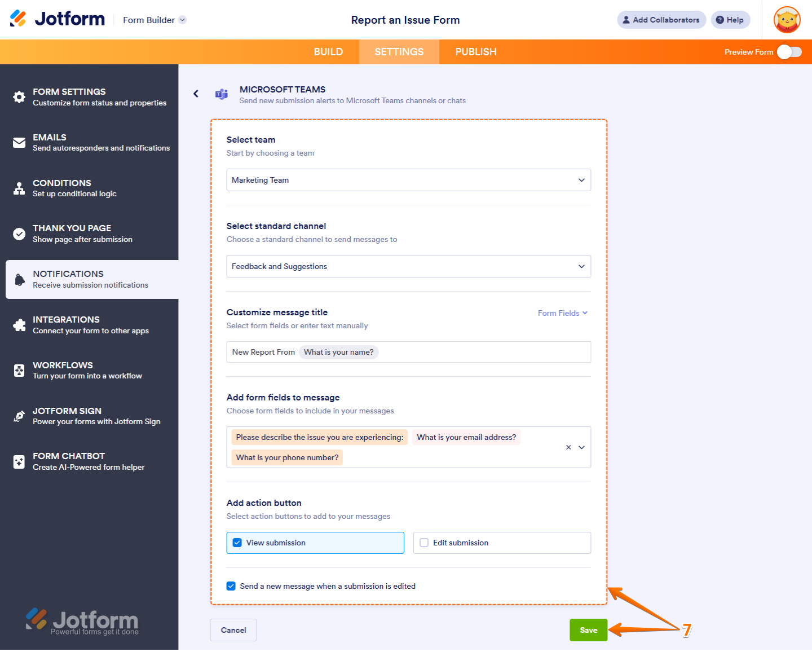Go to the BUILD tab

(328, 51)
